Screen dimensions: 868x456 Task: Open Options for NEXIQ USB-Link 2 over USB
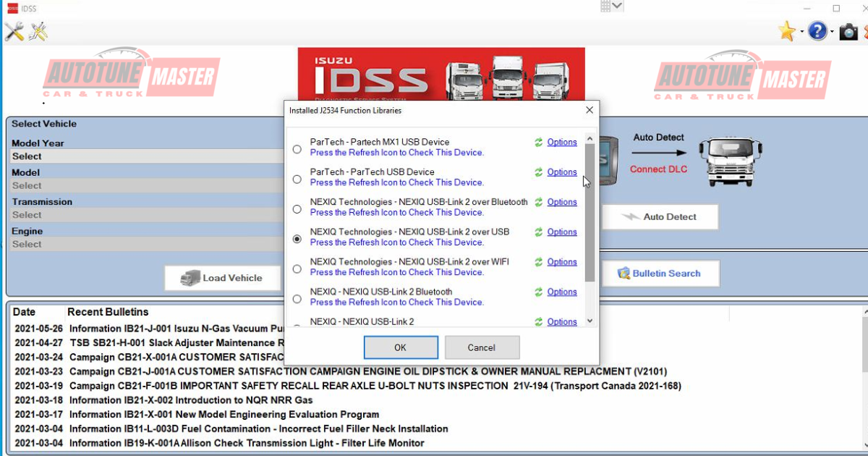click(x=562, y=232)
